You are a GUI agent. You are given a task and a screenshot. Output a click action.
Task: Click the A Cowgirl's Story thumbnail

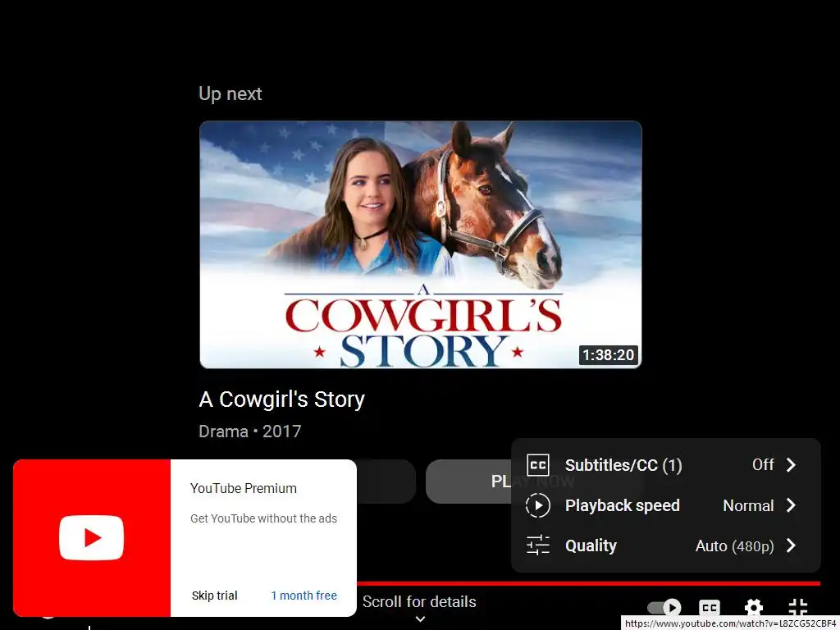pyautogui.click(x=421, y=244)
